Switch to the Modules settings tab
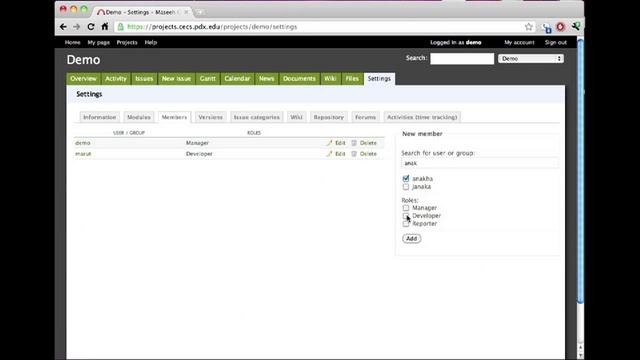The image size is (640, 360). [x=139, y=117]
